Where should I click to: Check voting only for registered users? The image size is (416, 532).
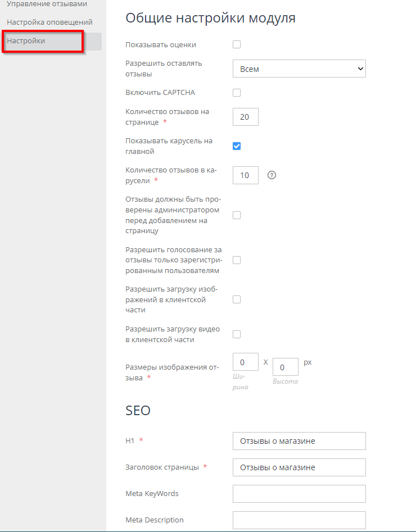tap(237, 260)
